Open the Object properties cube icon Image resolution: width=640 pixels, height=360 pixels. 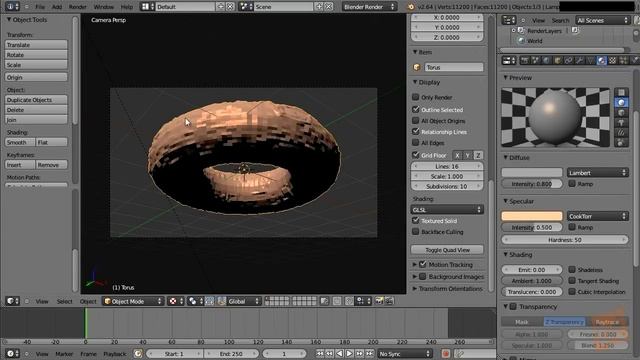558,60
